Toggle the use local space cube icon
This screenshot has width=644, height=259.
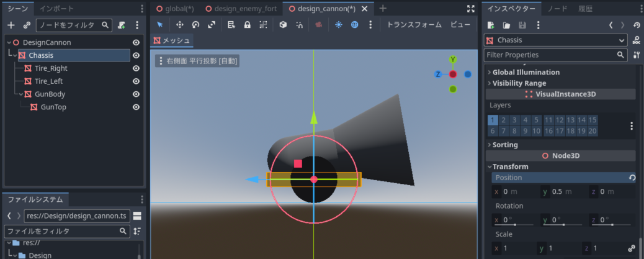tap(282, 25)
